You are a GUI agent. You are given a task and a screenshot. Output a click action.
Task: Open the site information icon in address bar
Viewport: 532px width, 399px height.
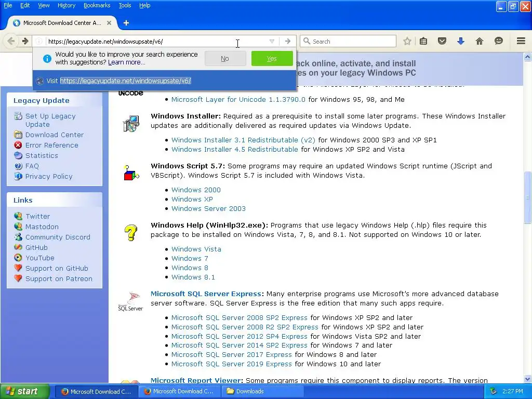point(39,41)
